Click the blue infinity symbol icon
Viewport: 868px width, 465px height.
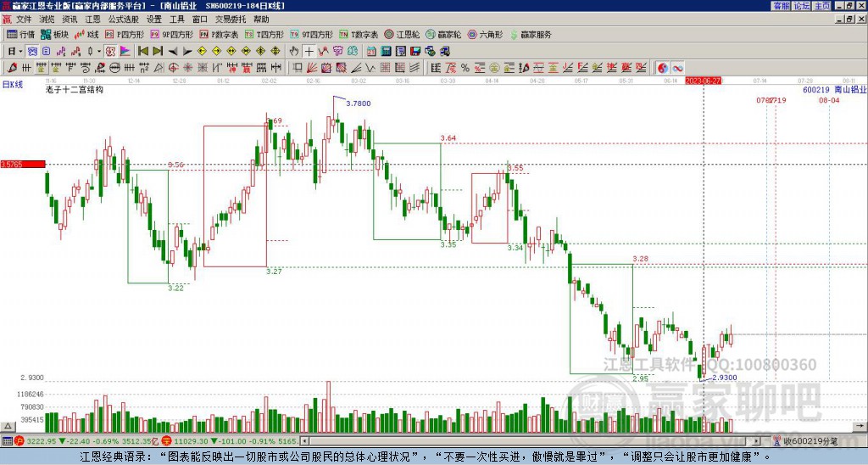point(677,68)
